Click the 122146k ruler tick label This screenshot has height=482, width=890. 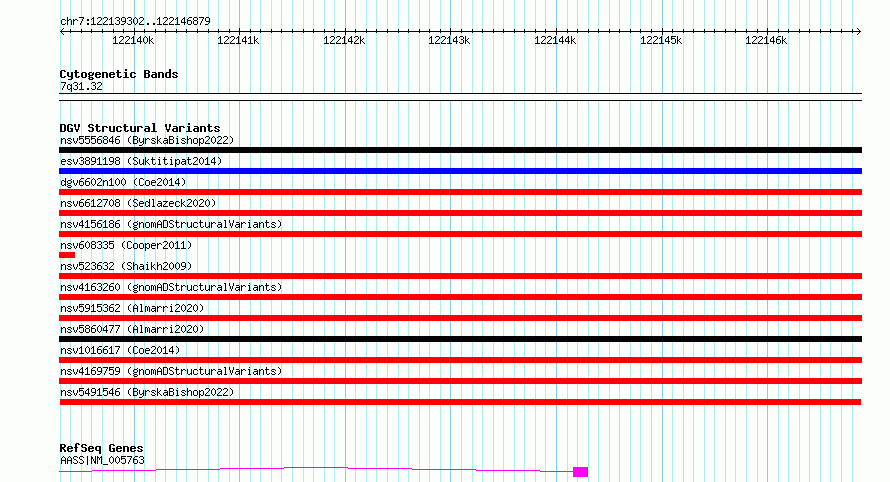766,40
